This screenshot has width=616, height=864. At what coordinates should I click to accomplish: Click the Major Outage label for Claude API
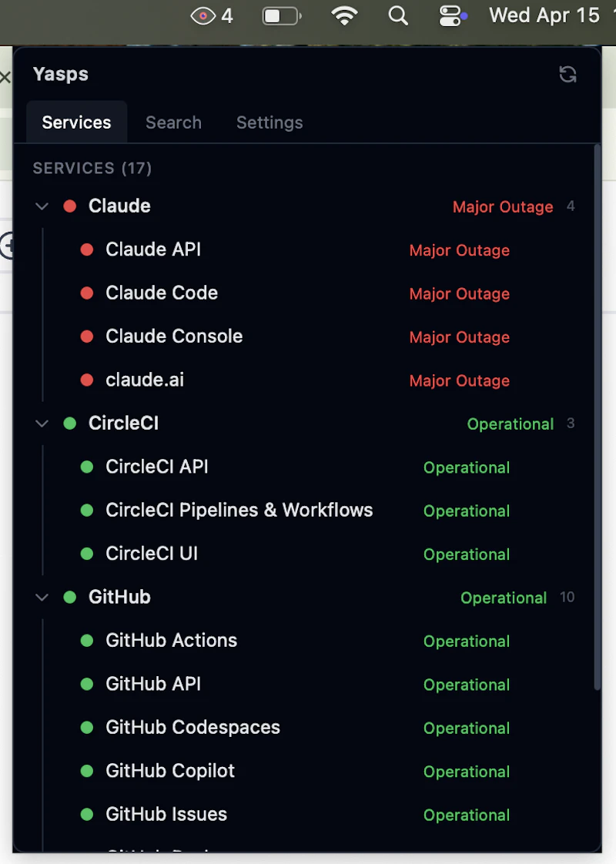(459, 250)
